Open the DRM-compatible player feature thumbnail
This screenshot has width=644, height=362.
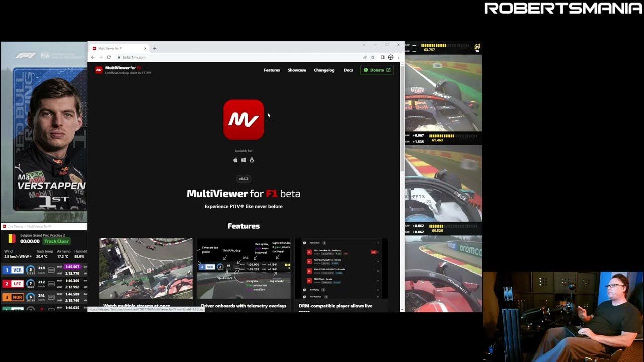point(342,268)
